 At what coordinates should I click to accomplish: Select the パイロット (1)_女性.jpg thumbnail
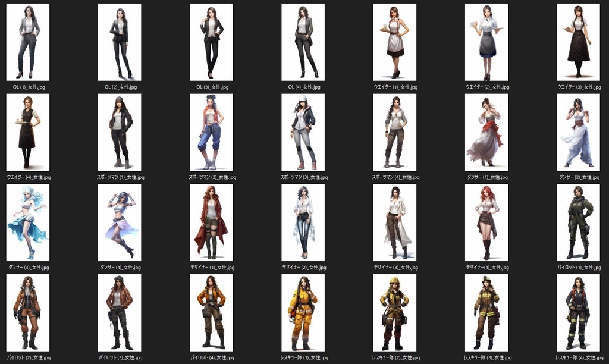click(578, 222)
